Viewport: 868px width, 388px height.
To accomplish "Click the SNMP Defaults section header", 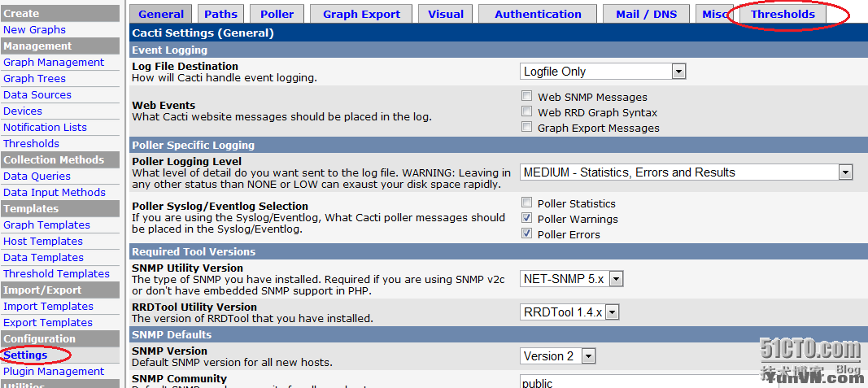I will 172,334.
